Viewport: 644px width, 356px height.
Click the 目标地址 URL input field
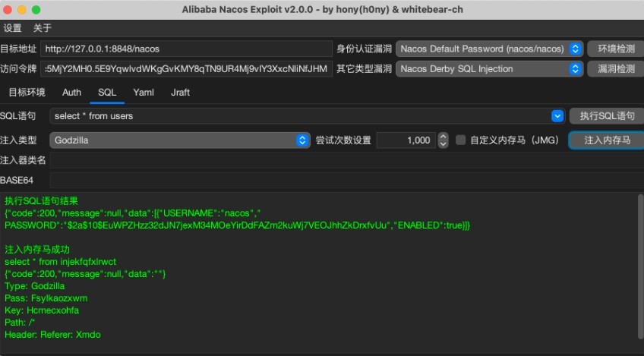(187, 49)
